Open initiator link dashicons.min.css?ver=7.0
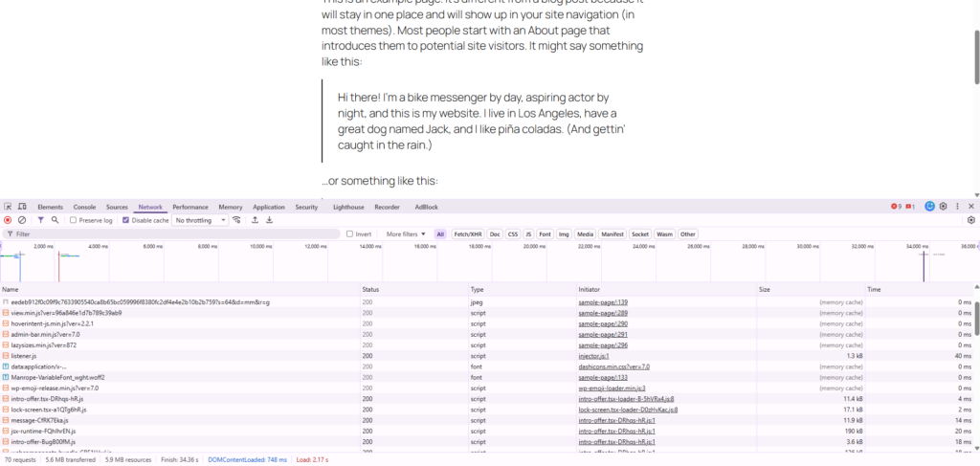The height and width of the screenshot is (466, 980). pos(613,366)
